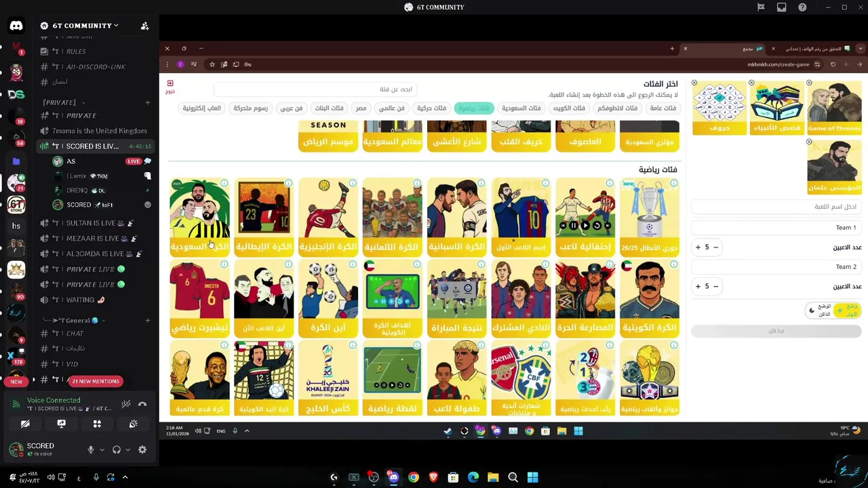The image size is (868, 488).
Task: Open File Explorer in the bottom taskbar
Action: tap(493, 478)
